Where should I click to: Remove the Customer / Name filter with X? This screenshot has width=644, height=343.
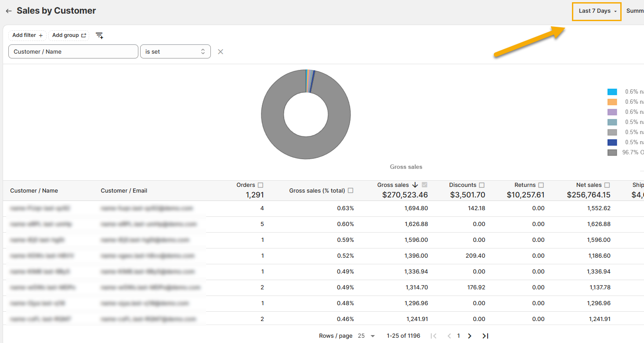coord(221,52)
